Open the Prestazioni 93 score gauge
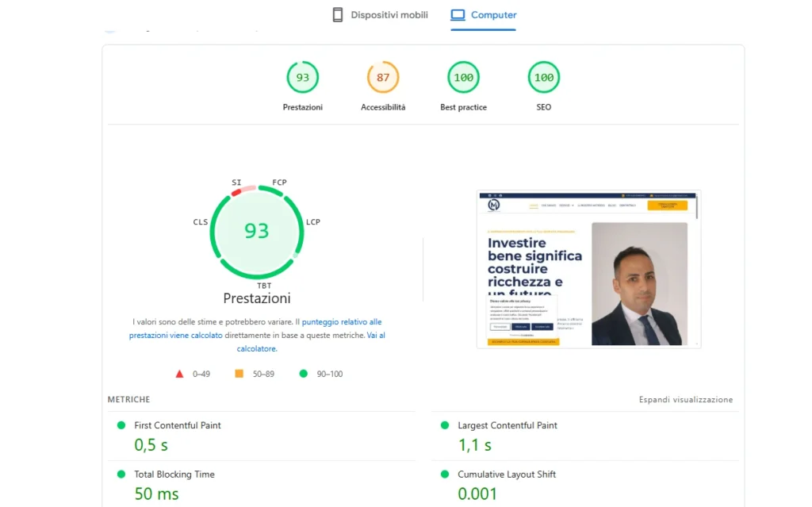Viewport: 812px width, 507px height. pos(302,78)
